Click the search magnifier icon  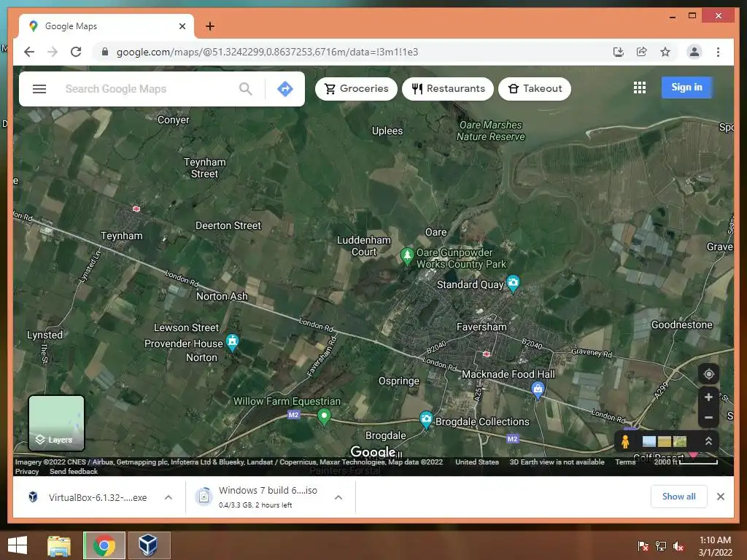245,89
